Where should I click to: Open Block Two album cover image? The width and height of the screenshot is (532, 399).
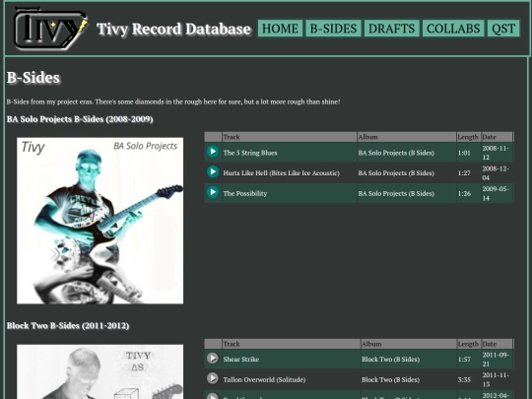[x=100, y=371]
